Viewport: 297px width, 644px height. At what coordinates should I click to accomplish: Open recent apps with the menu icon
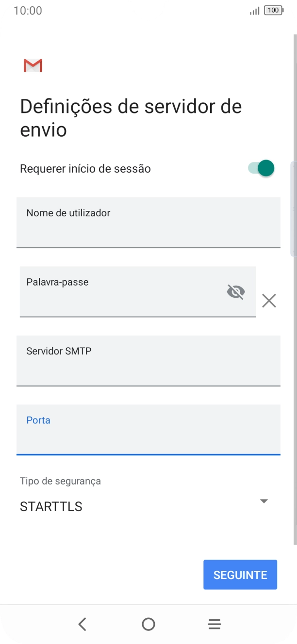[214, 624]
